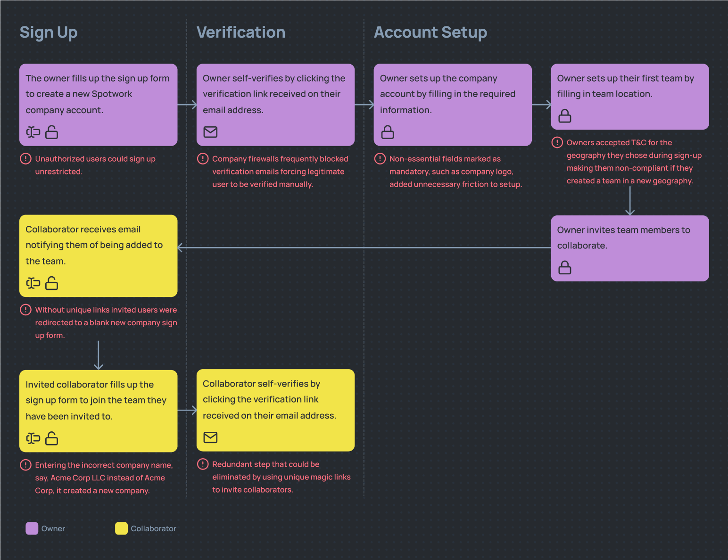This screenshot has width=728, height=560.
Task: Click the warning icon beside 'Unauthorized users' note
Action: point(25,159)
